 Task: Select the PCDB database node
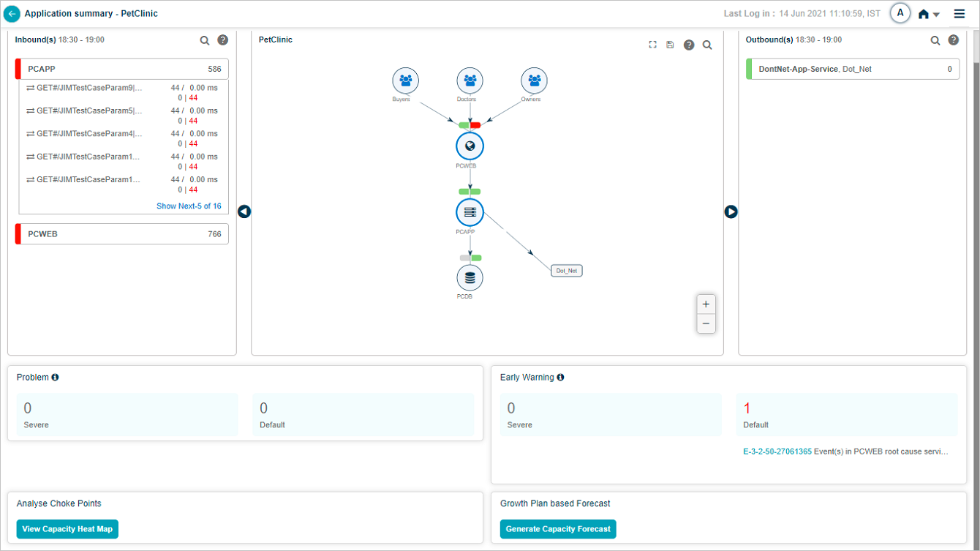click(470, 278)
